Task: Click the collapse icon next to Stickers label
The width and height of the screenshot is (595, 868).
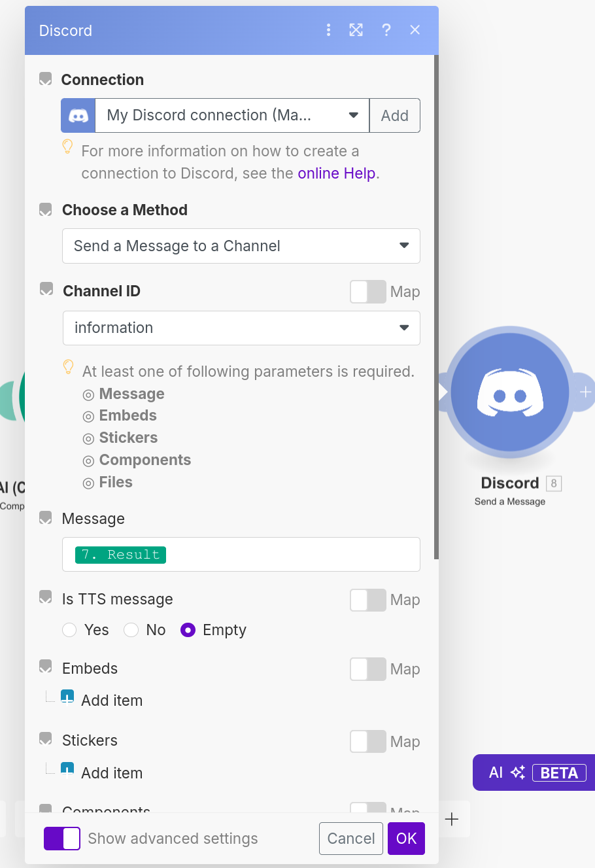Action: [x=45, y=738]
